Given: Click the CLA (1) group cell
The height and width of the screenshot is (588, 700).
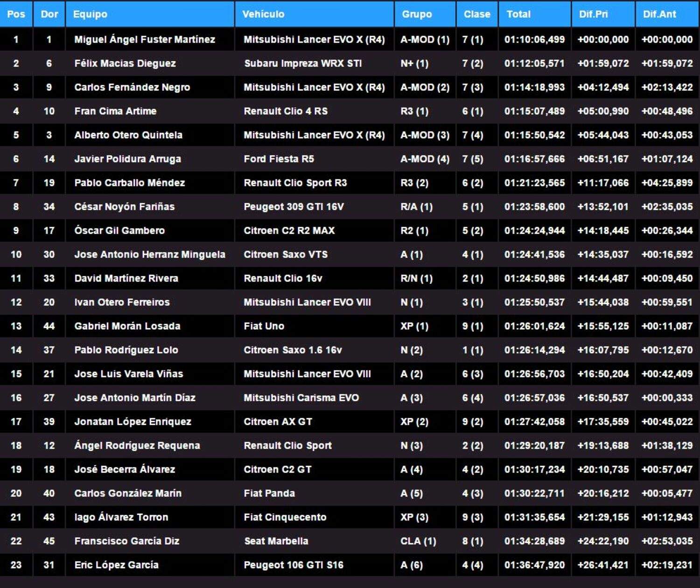Looking at the screenshot, I should coord(418,541).
